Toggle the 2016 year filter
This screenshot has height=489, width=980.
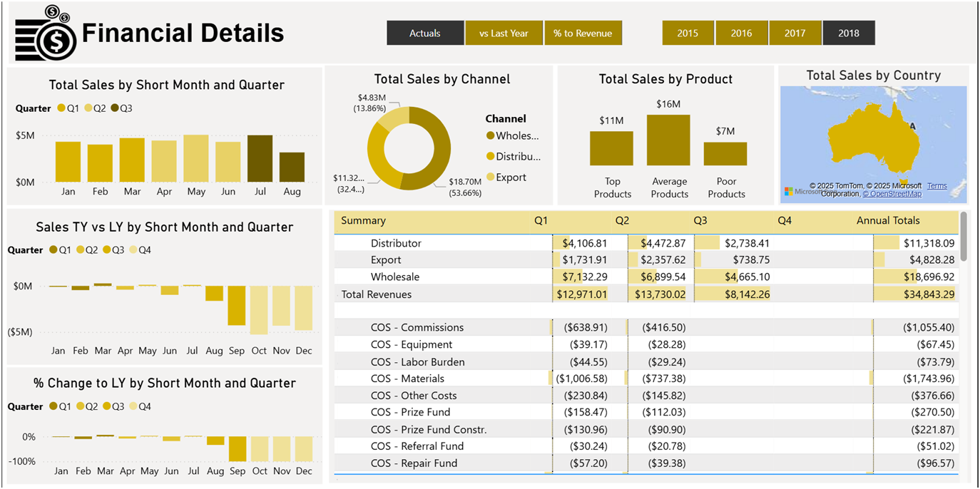pos(741,33)
